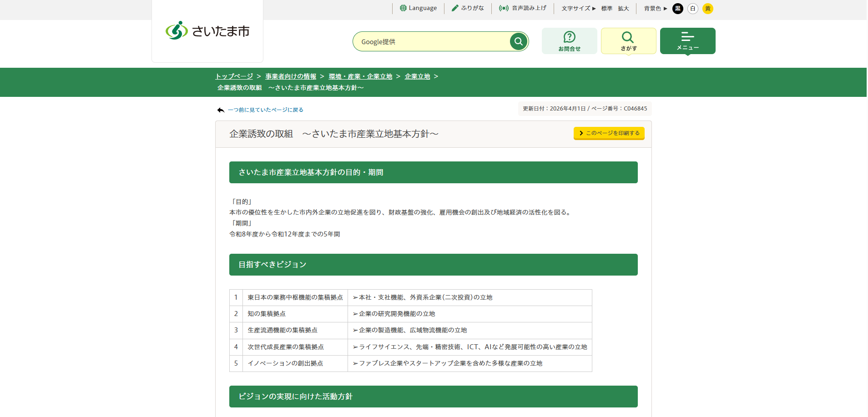Select white background color 白
Screen dimensions: 868x417
click(x=693, y=9)
